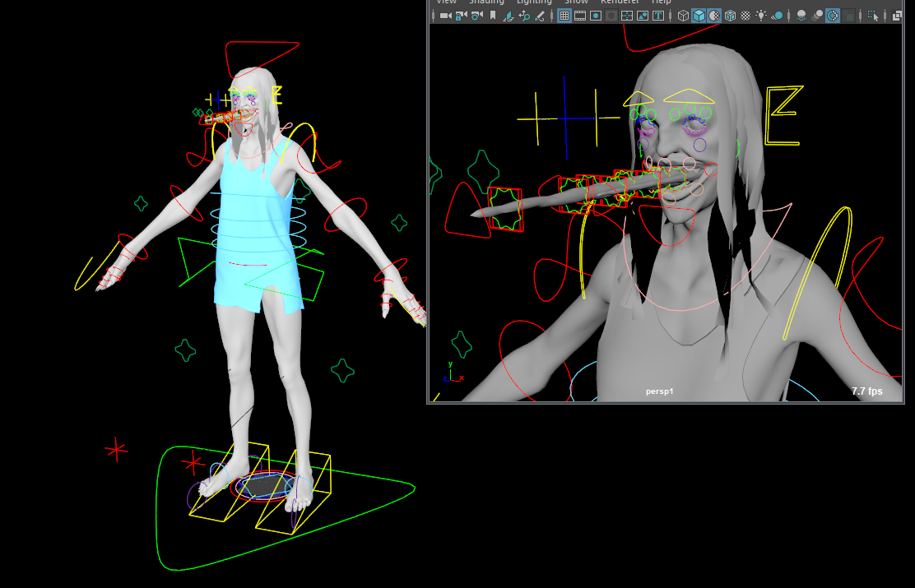Open Camera Attributes via gear camera icon
The height and width of the screenshot is (588, 915).
tap(476, 16)
